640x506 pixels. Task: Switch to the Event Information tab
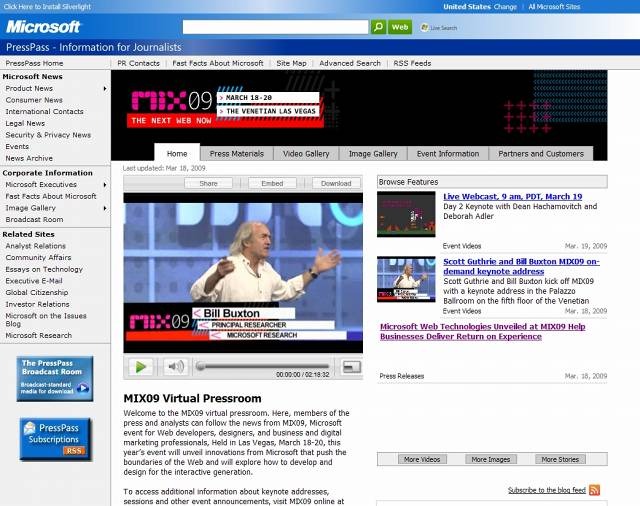448,153
